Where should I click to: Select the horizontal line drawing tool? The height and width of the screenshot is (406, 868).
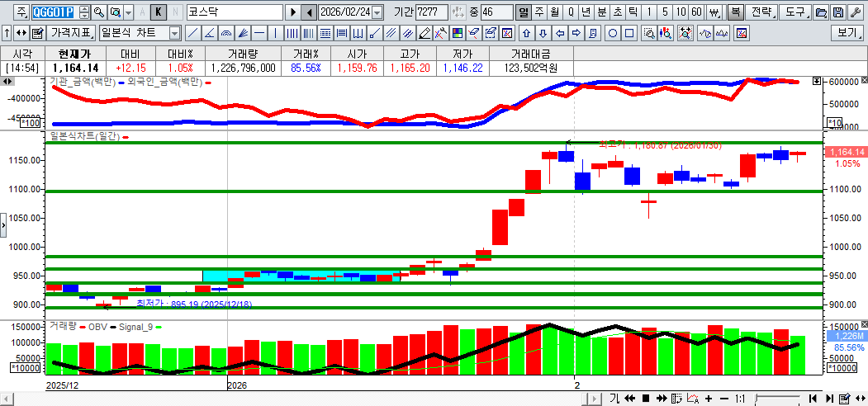tap(259, 33)
